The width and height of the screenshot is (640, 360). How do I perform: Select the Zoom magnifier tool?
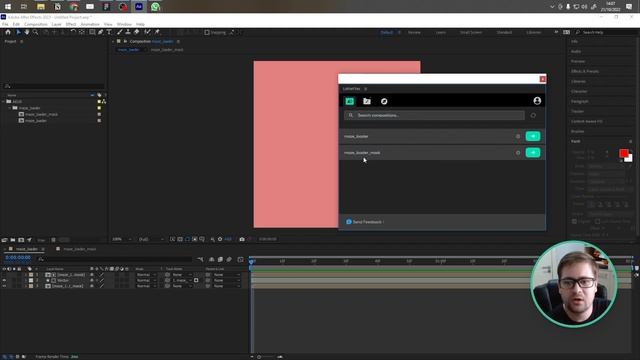(x=36, y=32)
